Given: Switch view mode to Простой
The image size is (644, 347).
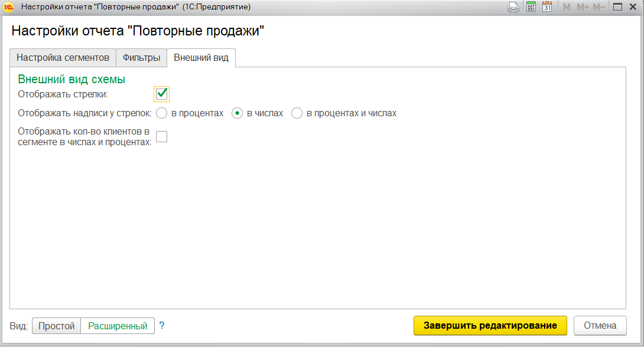Looking at the screenshot, I should coord(56,325).
